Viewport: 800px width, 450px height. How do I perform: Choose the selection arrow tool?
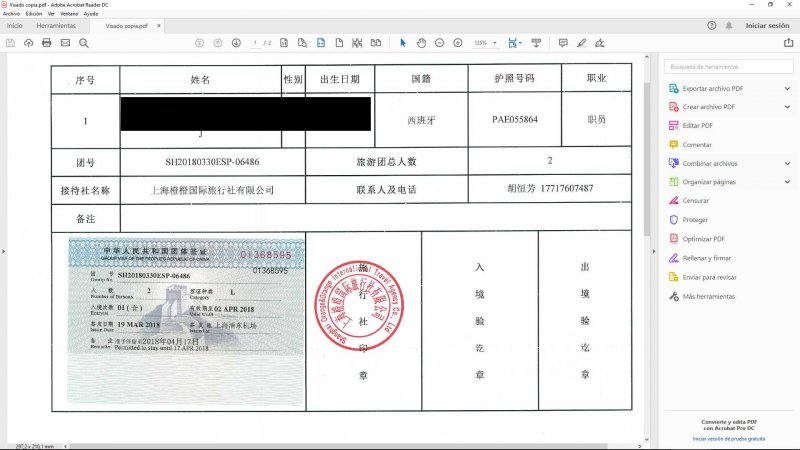pyautogui.click(x=403, y=43)
